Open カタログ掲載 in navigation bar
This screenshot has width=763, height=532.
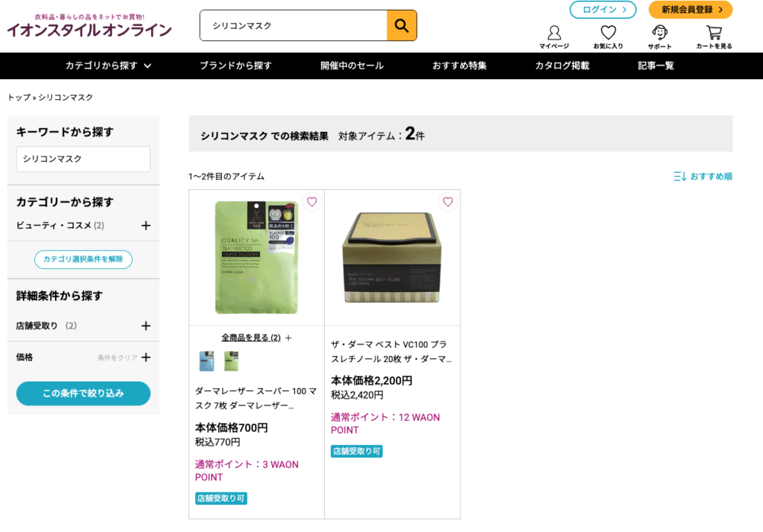tap(562, 66)
